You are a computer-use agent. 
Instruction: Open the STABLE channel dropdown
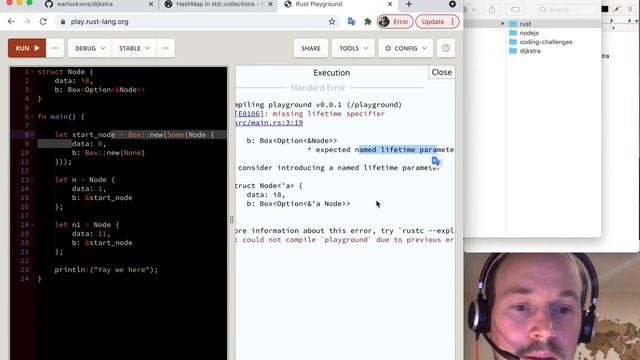click(x=134, y=48)
